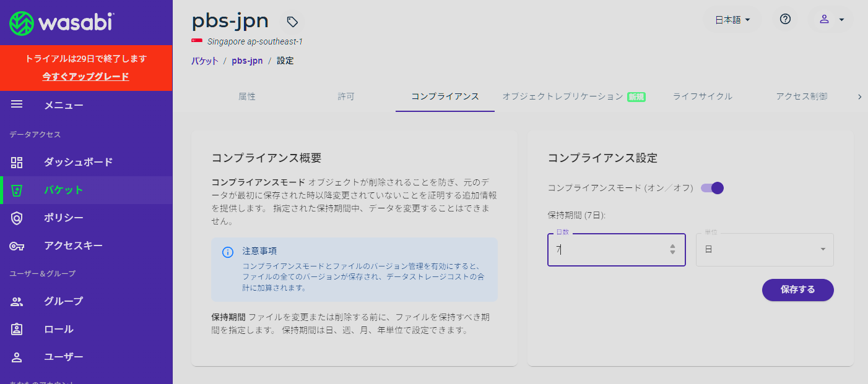Select the コンプライアンス tab

(x=445, y=96)
